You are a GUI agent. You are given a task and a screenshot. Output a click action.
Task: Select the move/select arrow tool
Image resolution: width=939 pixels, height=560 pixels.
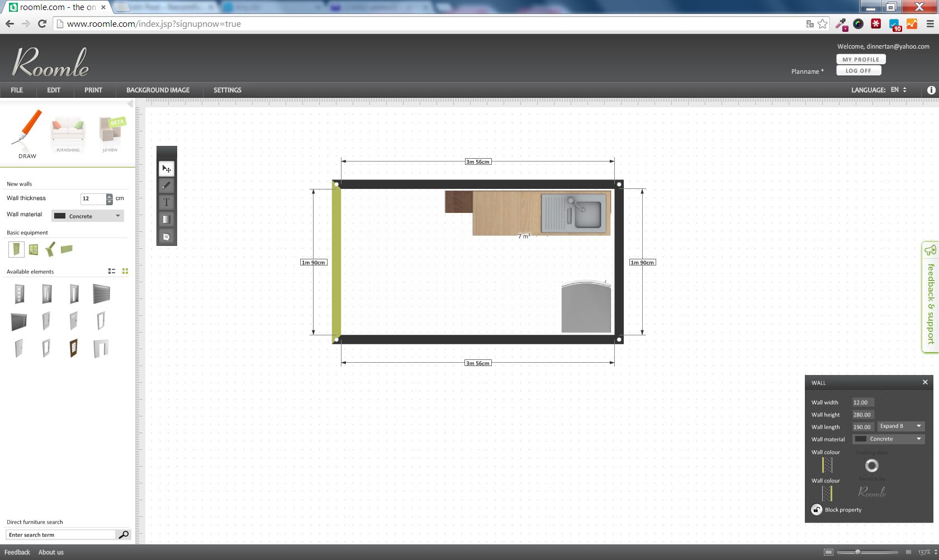click(x=167, y=169)
